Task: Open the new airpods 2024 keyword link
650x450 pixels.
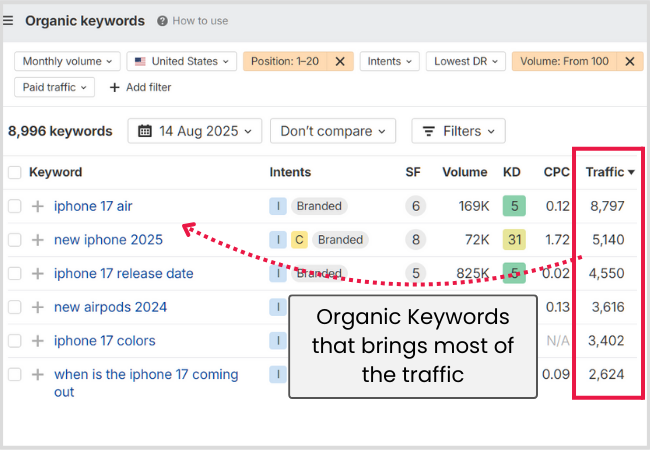Action: point(110,307)
